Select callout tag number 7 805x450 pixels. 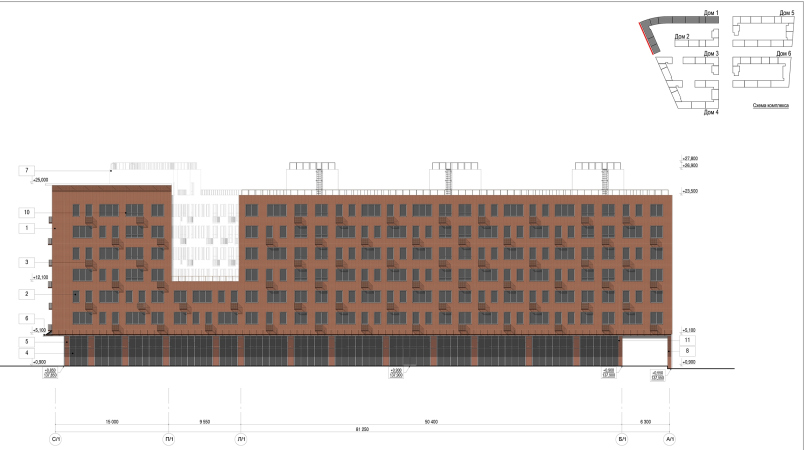tap(26, 172)
